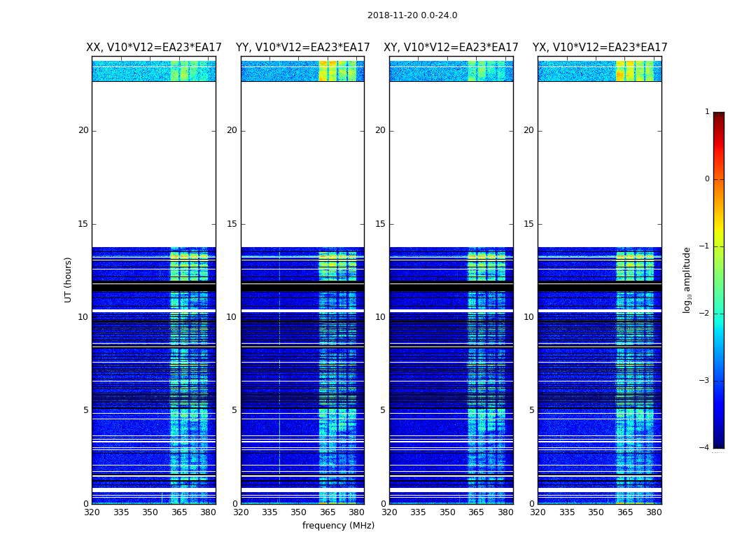This screenshot has height=560, width=735.
Task: Click the dark blue bottom of the colorbar
Action: click(719, 431)
